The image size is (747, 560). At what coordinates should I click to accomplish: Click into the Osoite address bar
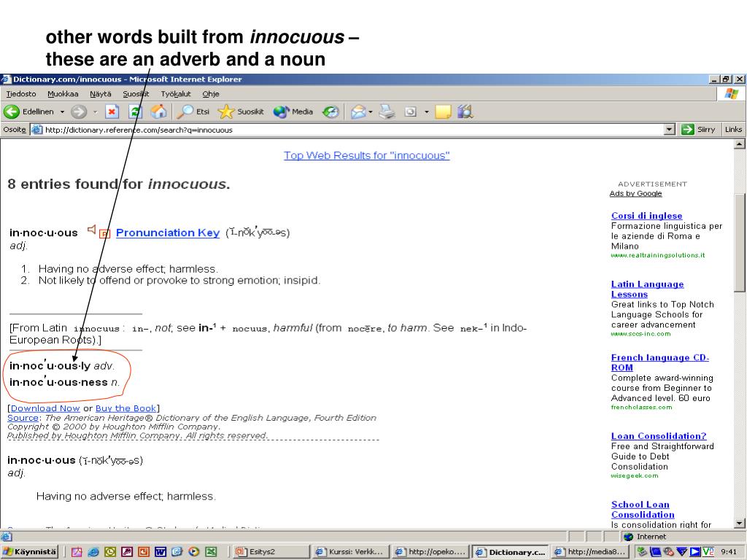pyautogui.click(x=352, y=130)
